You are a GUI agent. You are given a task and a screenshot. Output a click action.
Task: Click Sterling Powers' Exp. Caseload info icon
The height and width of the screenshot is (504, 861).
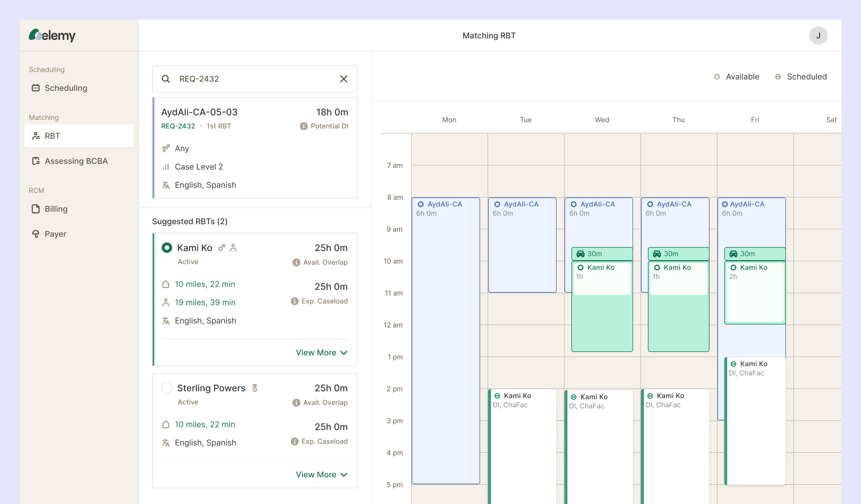(294, 441)
